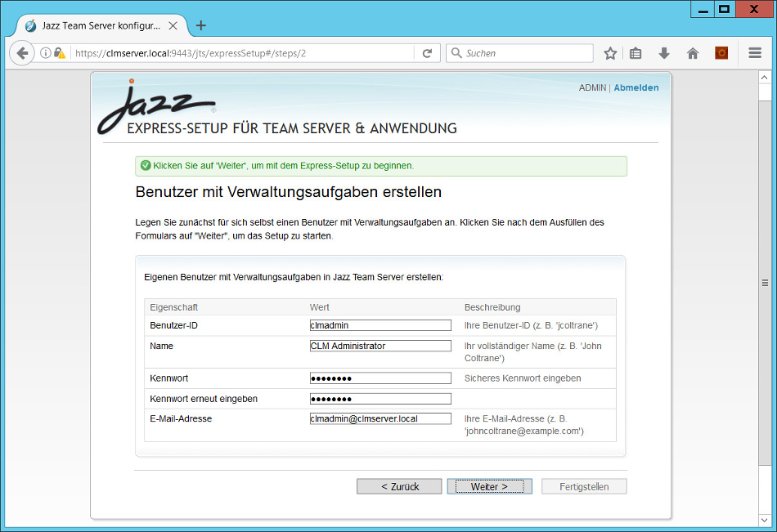Open the downloads arrow icon
Image resolution: width=777 pixels, height=532 pixels.
click(664, 53)
